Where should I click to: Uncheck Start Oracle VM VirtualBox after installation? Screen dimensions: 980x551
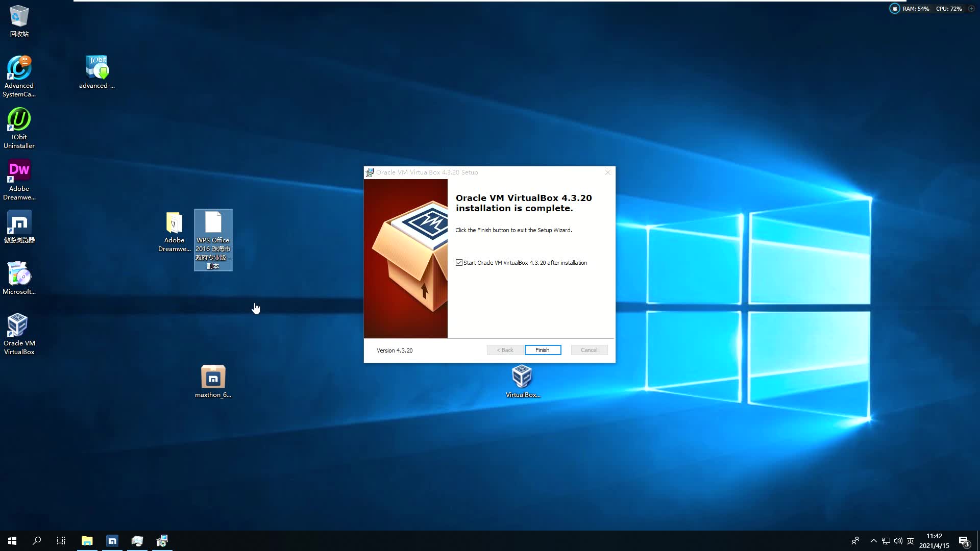click(x=459, y=263)
